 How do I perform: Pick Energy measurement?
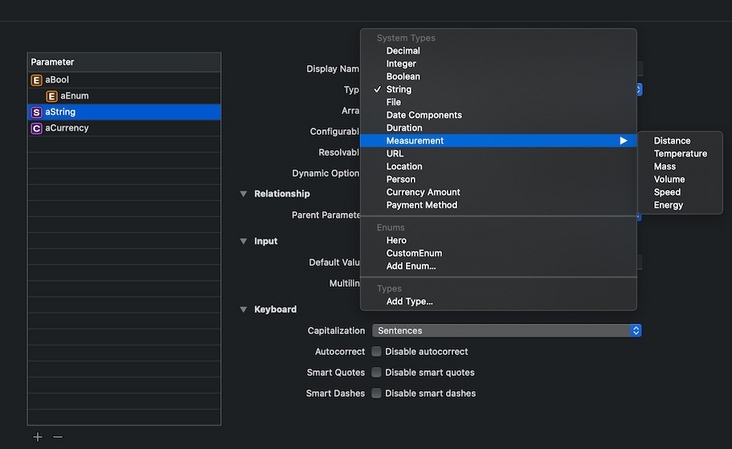point(680,205)
